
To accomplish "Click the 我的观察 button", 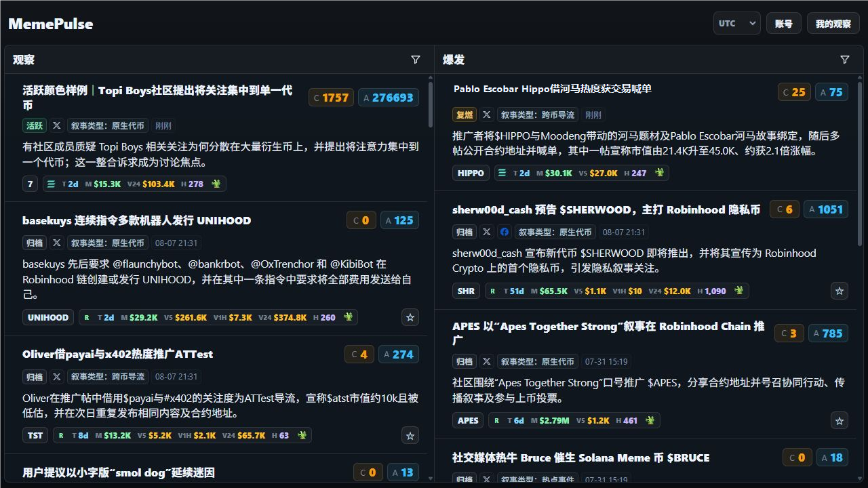I will tap(833, 23).
